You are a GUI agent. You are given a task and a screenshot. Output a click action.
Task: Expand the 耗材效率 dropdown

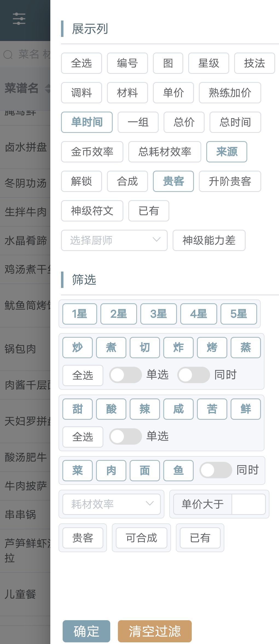[111, 504]
